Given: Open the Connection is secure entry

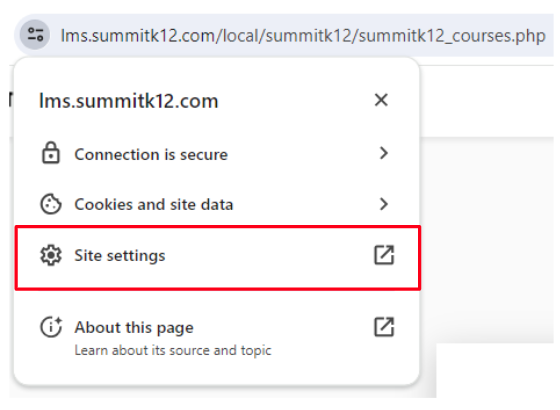Looking at the screenshot, I should [x=217, y=154].
